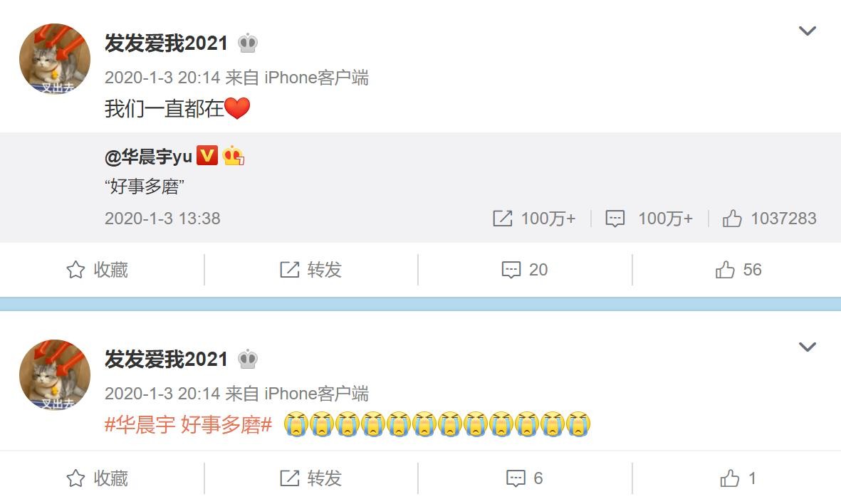Favorite the first post with 收藏 star

(x=97, y=270)
